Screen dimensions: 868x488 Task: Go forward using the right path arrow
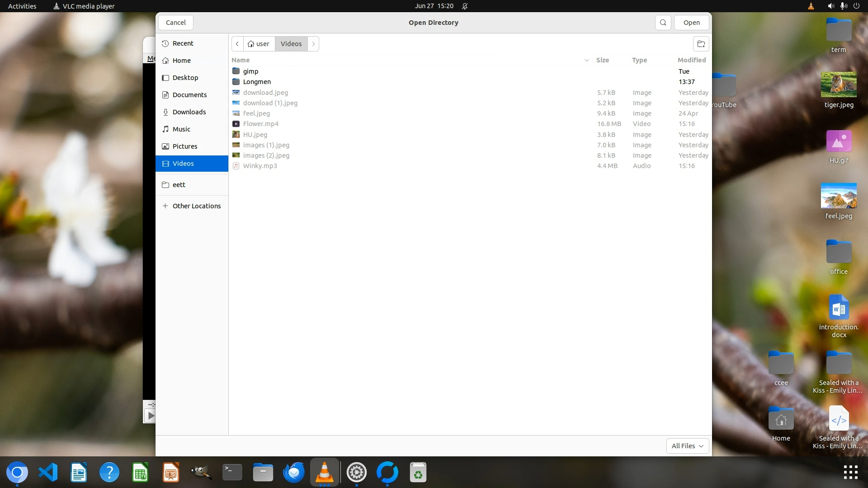313,44
